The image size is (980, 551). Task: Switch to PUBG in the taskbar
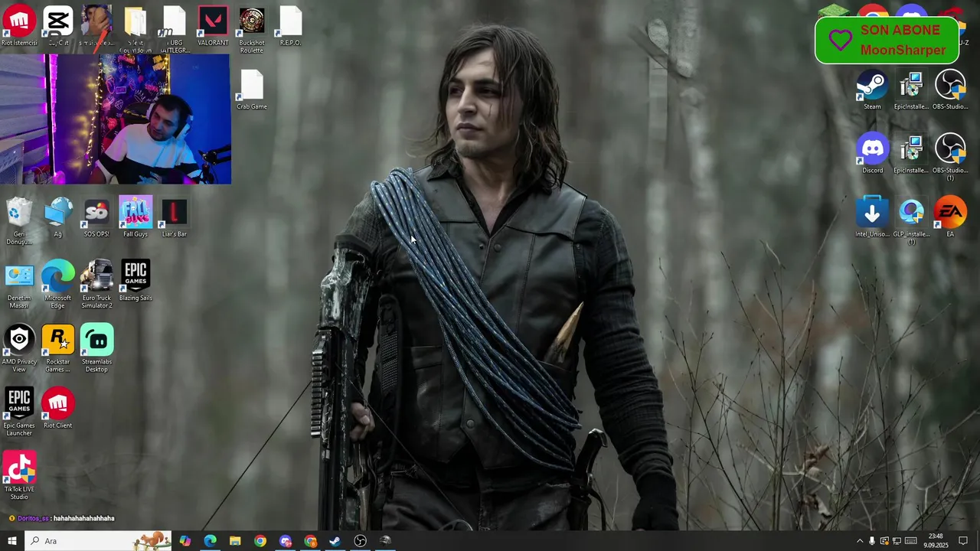(x=386, y=541)
